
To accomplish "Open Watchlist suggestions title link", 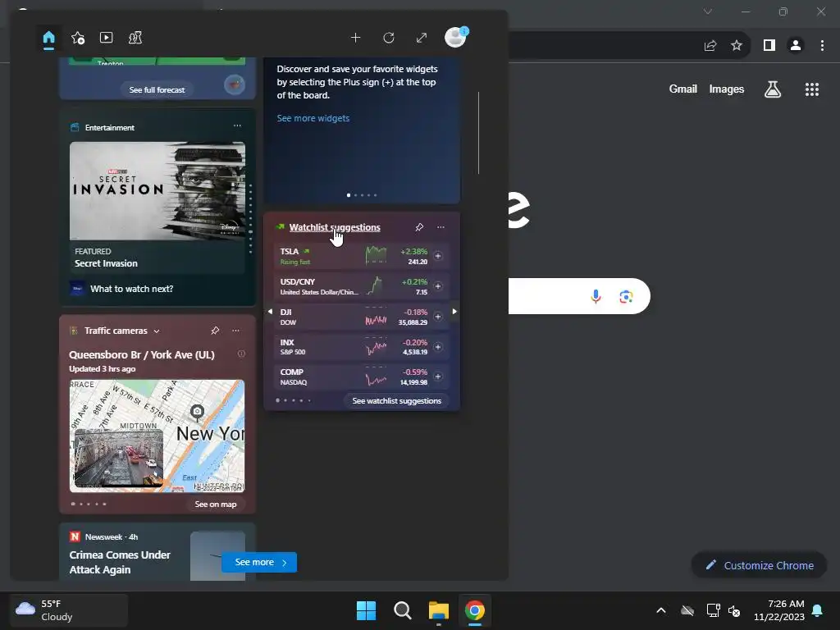I will coord(335,227).
